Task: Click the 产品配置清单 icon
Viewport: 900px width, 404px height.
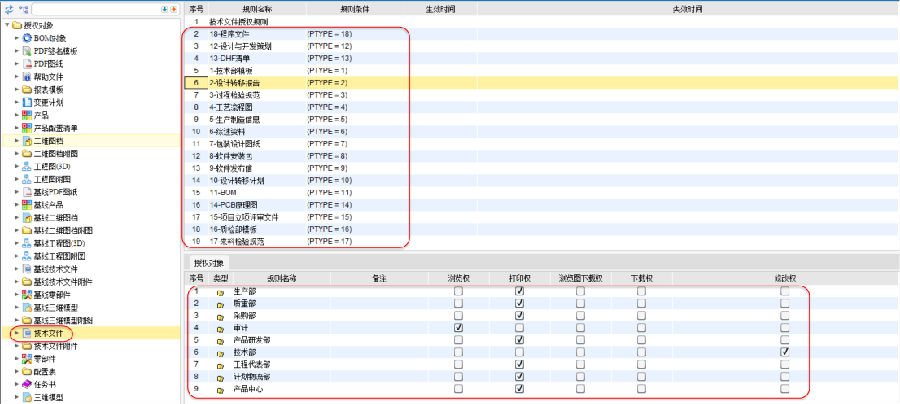Action: 27,127
